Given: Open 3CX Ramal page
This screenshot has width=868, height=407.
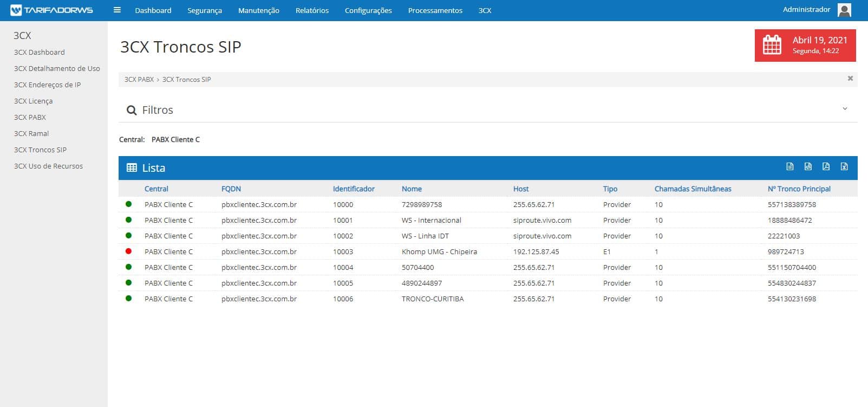Looking at the screenshot, I should [31, 133].
